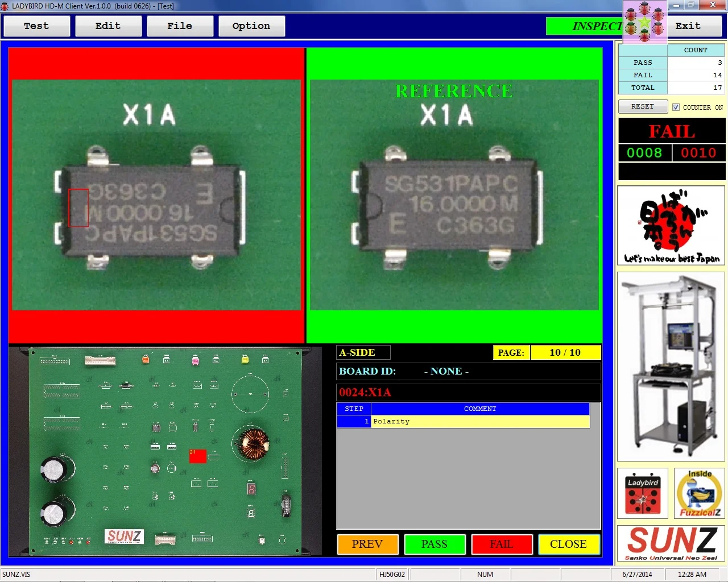This screenshot has height=582, width=728.
Task: Click the red FAIL result display
Action: [x=672, y=131]
